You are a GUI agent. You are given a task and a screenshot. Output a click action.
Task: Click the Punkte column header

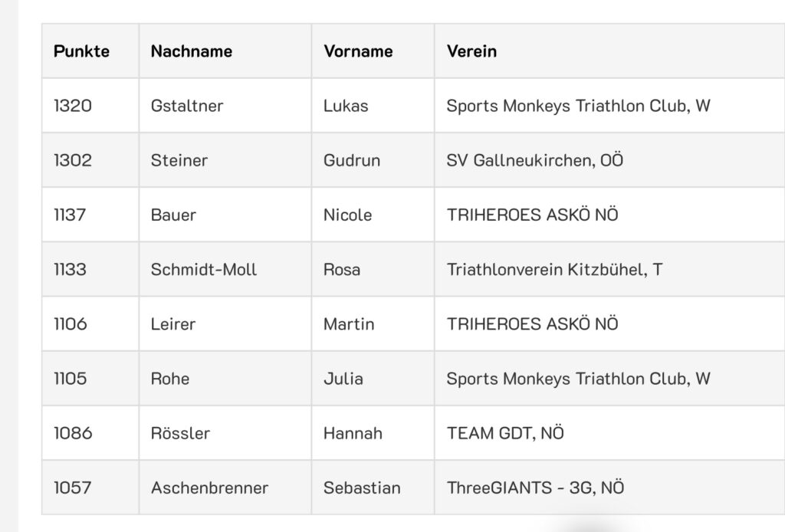point(81,51)
